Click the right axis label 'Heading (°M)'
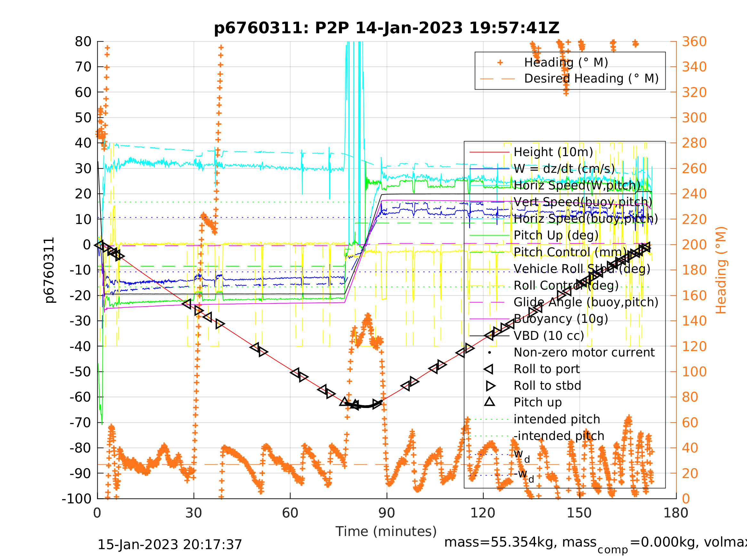The image size is (747, 560). click(721, 270)
